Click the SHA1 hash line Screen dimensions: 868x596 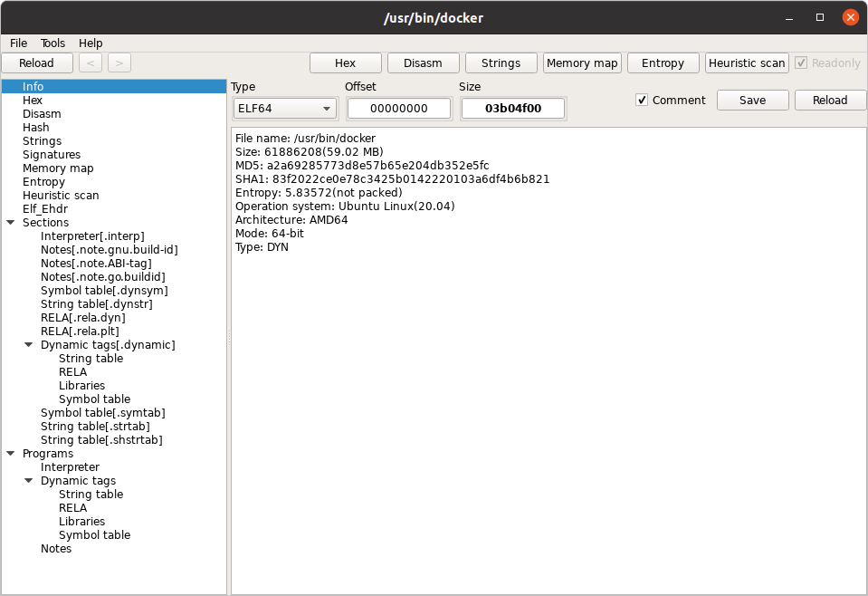[x=393, y=179]
